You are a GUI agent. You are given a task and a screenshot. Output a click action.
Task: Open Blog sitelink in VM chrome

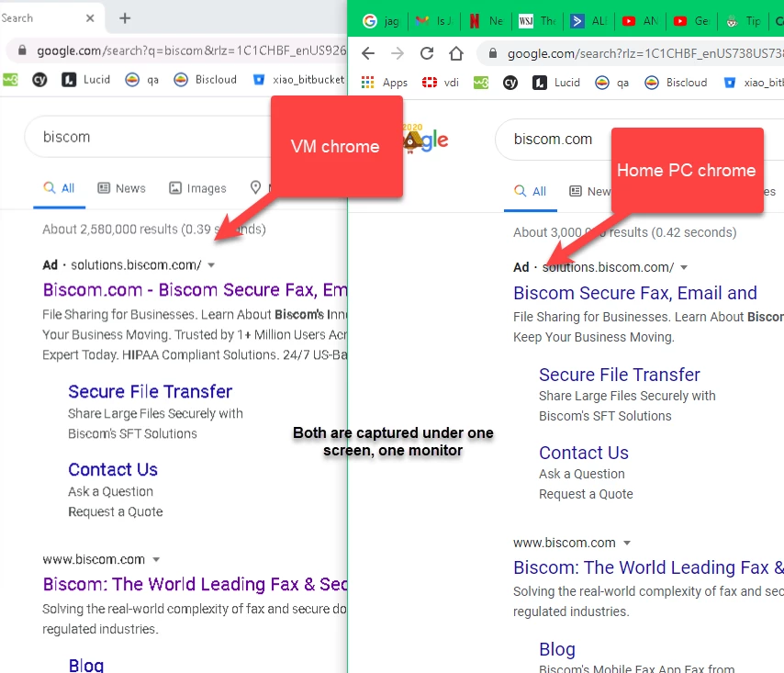click(86, 665)
